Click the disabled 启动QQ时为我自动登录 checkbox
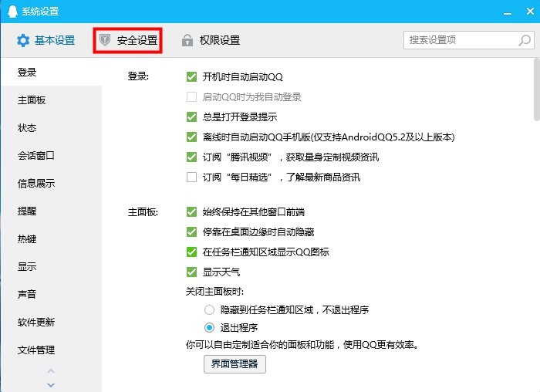 tap(191, 96)
